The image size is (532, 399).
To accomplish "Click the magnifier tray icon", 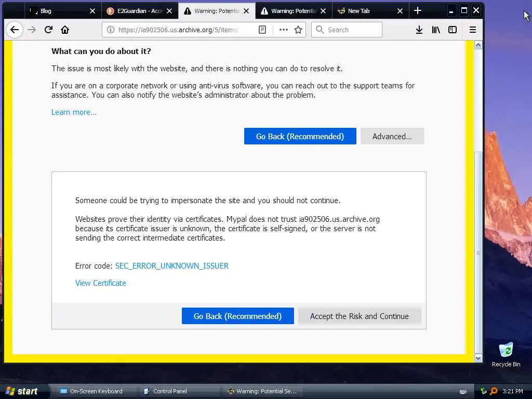I will click(x=494, y=391).
